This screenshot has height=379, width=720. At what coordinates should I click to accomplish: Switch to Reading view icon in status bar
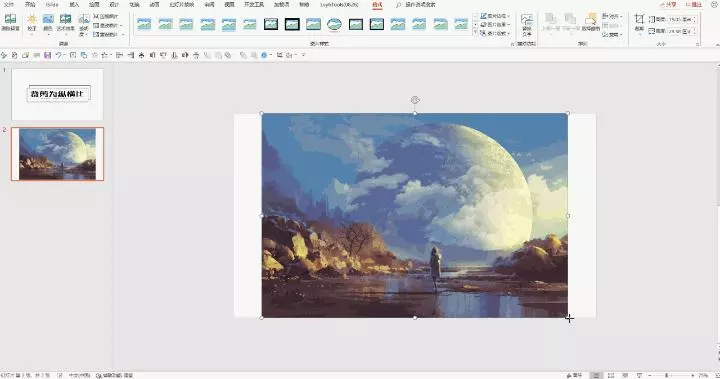[625, 375]
